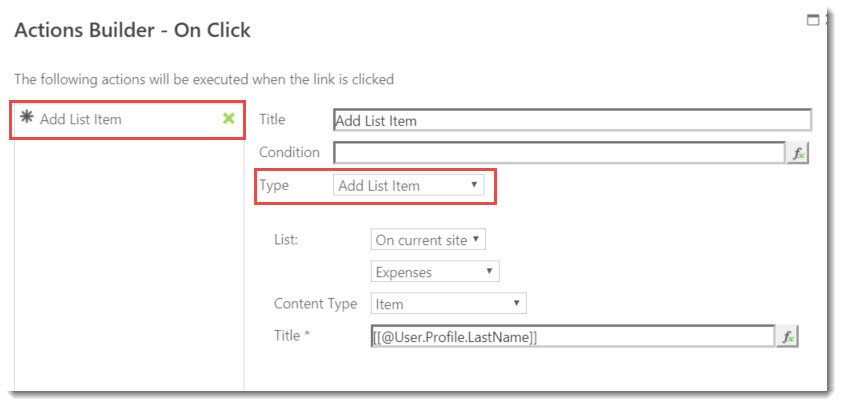842x406 pixels.
Task: Click the action Title text field
Action: 572,121
